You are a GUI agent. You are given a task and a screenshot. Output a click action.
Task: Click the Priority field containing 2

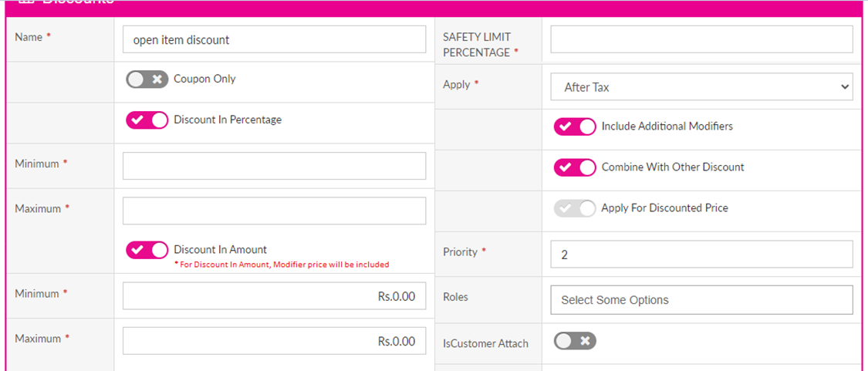click(x=701, y=254)
